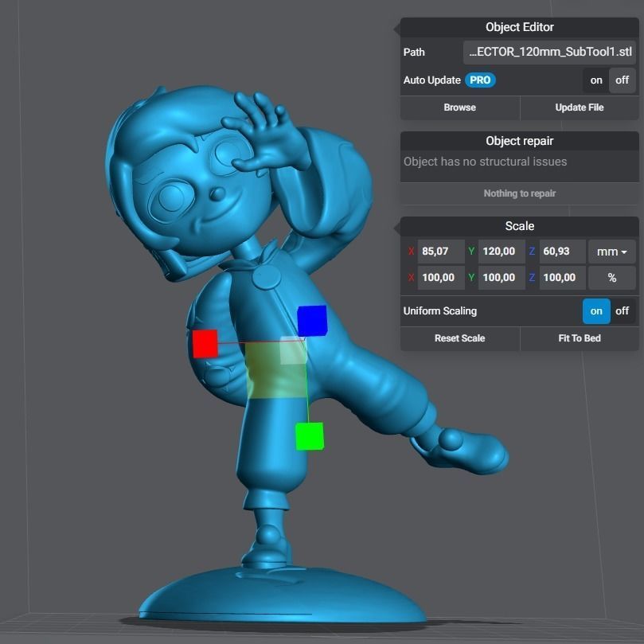Click 'Object has no structural issues' text
Viewport: 644px width, 644px height.
pyautogui.click(x=485, y=162)
